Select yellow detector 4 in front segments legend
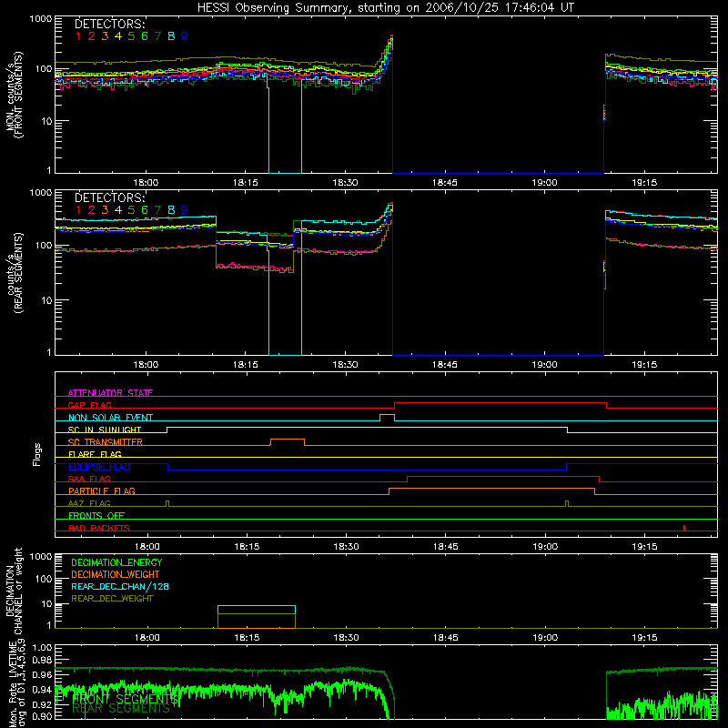728x728 pixels. click(x=118, y=36)
